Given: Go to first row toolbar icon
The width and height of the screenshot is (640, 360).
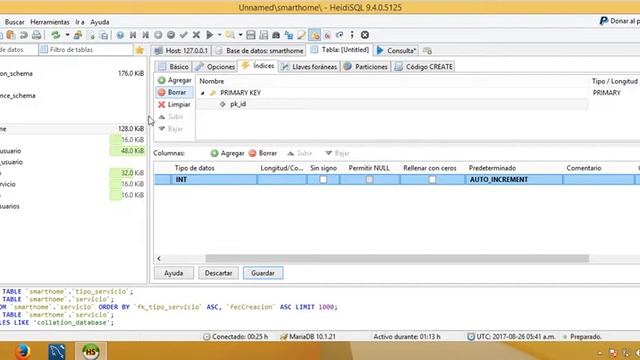Looking at the screenshot, I should pyautogui.click(x=133, y=35).
